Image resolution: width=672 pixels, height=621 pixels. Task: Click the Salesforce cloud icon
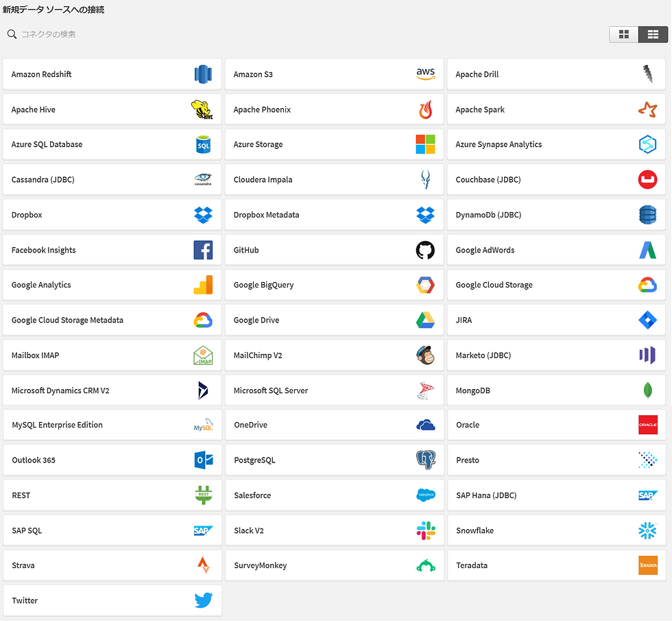[x=426, y=495]
